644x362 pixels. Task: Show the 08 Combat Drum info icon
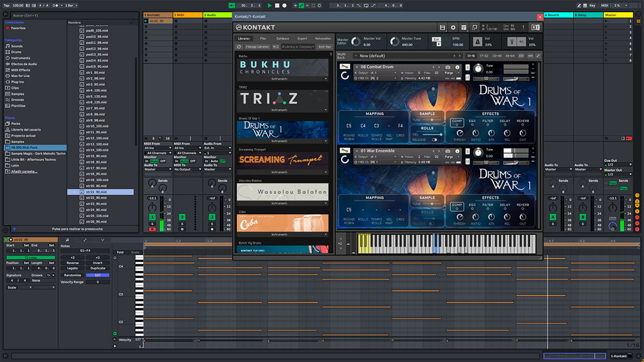[x=456, y=67]
